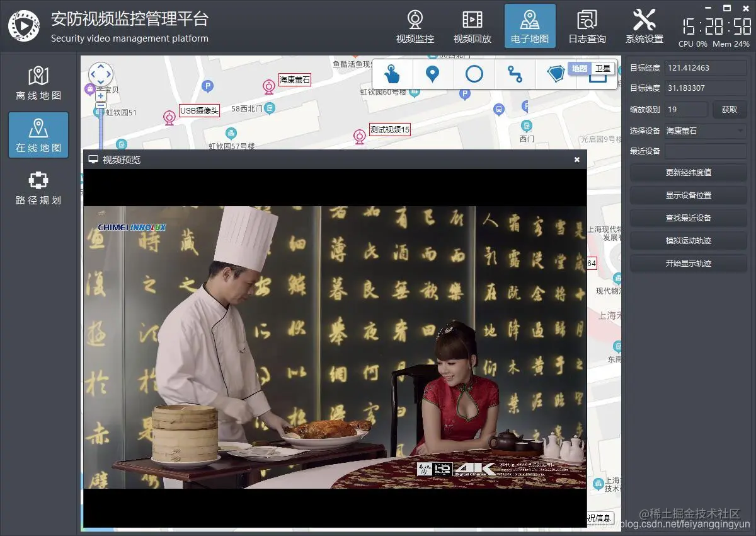
Task: Collapse map view with minus zoom control
Action: click(100, 105)
